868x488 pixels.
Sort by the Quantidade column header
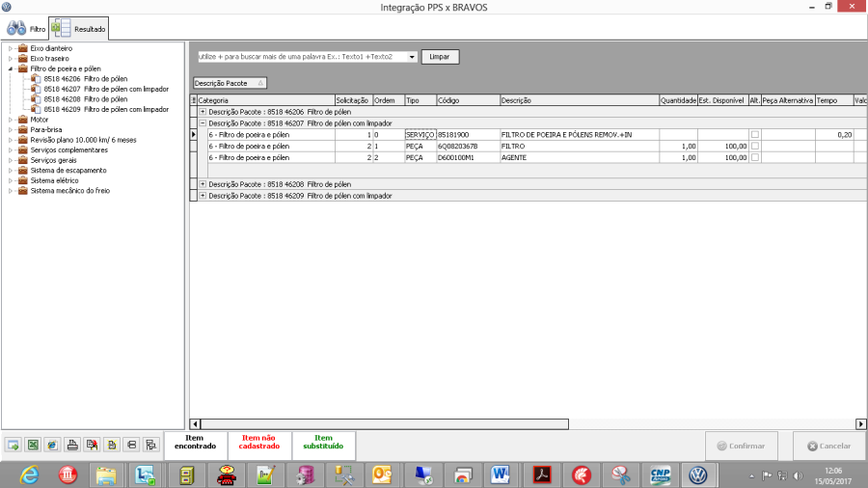point(678,100)
